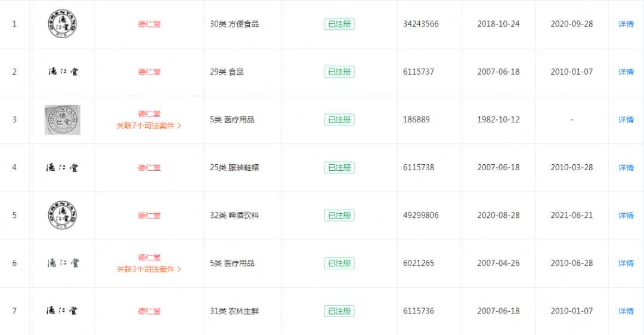Screen dimensions: 644x335
Task: View 详情 for registration 49299806
Action: [x=626, y=215]
